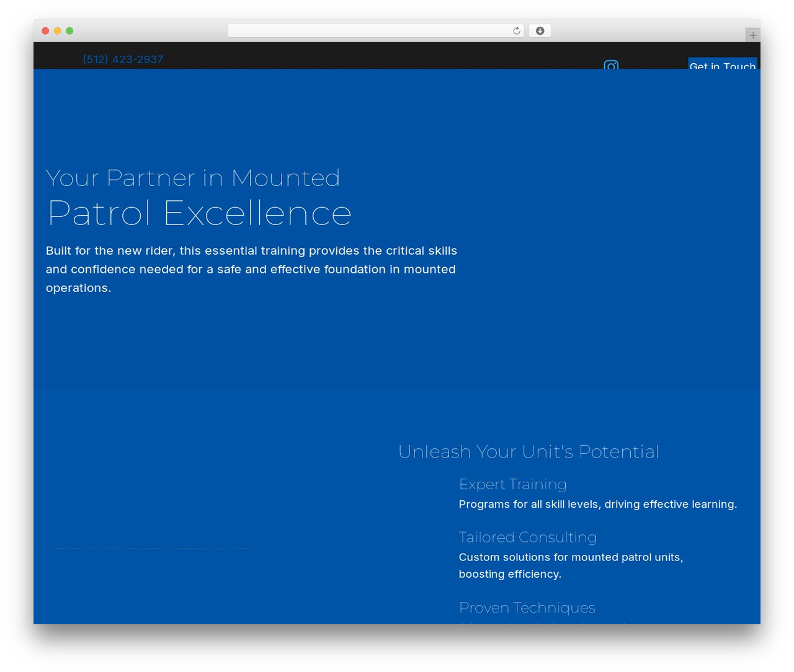Screen dimensions: 794x672
Task: Close the browser window with red button
Action: pyautogui.click(x=45, y=31)
